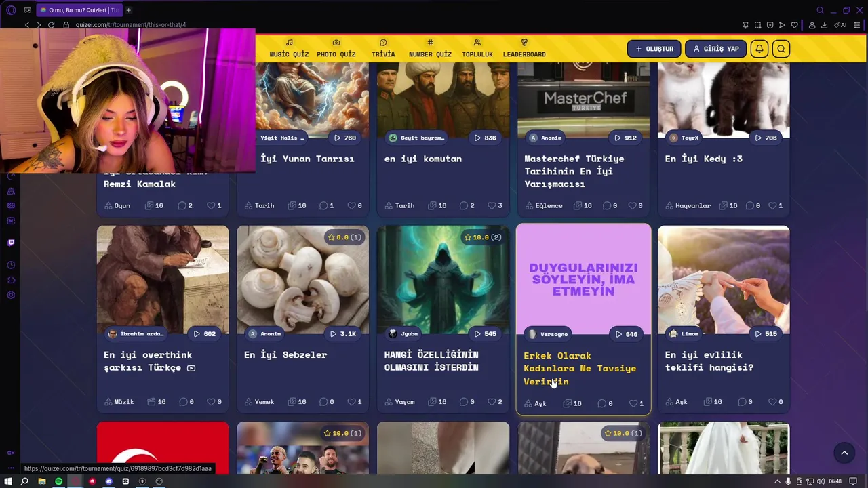Screen dimensions: 868x488
Task: Go forward in browser history
Action: pos(39,25)
